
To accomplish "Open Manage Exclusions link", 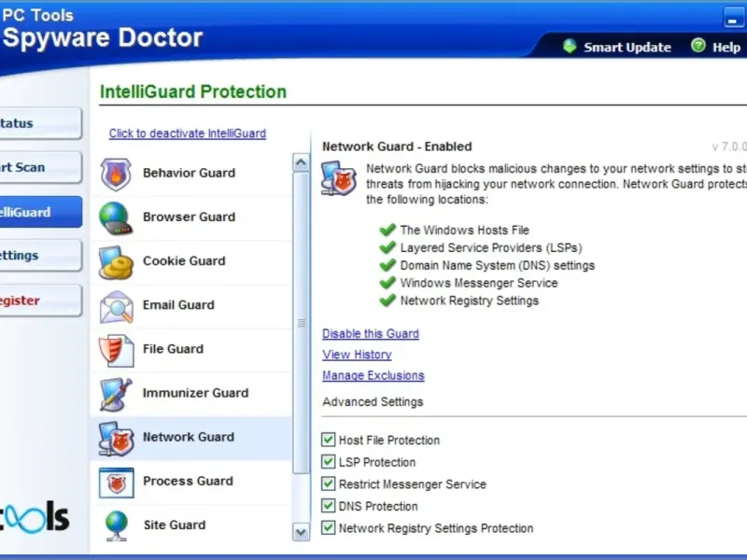I will pos(373,376).
